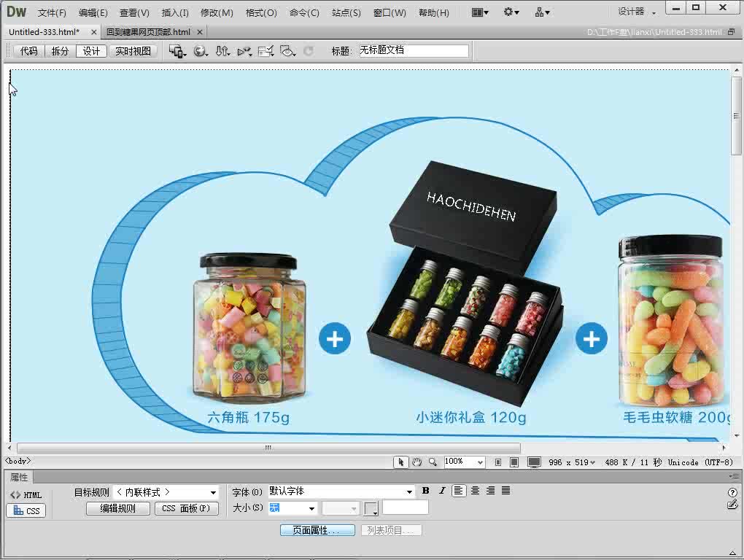This screenshot has height=560, width=744.
Task: Open the 查看(V) menu
Action: click(134, 13)
